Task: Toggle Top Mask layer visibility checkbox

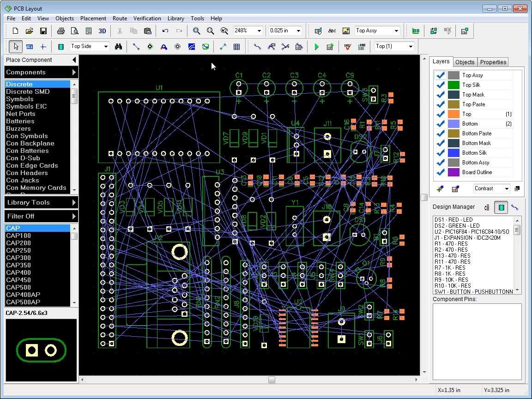Action: click(x=441, y=95)
